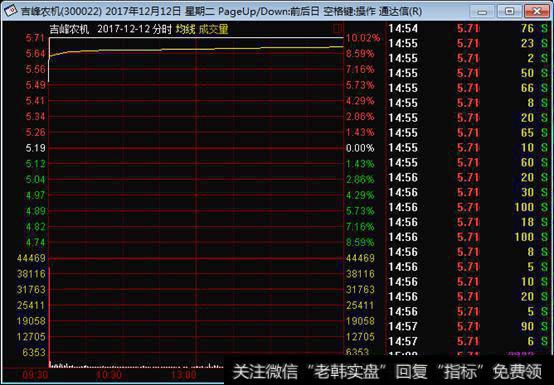
Task: Select the 14:55 trade row with volume 23
Action: coord(468,43)
